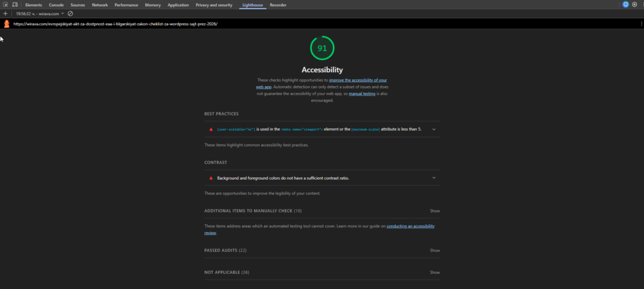Click text 'These items highlight common accessibility best practices'
The image size is (644, 289).
click(x=257, y=145)
